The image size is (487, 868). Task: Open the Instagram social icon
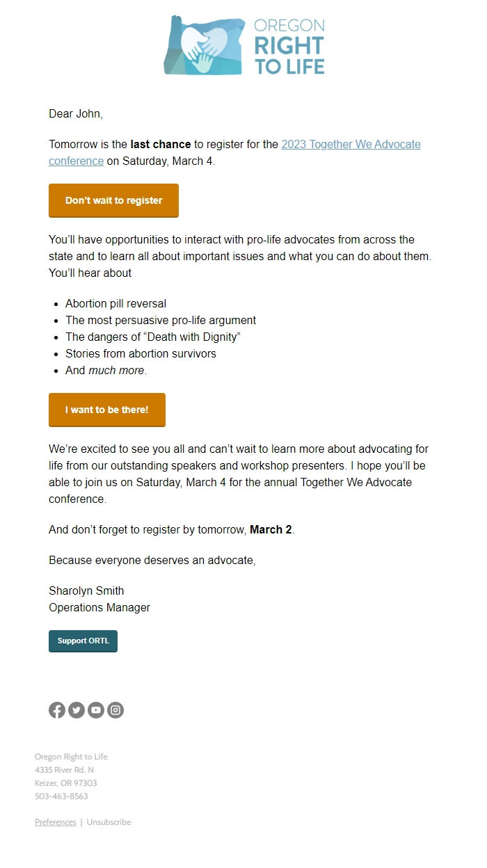click(115, 710)
